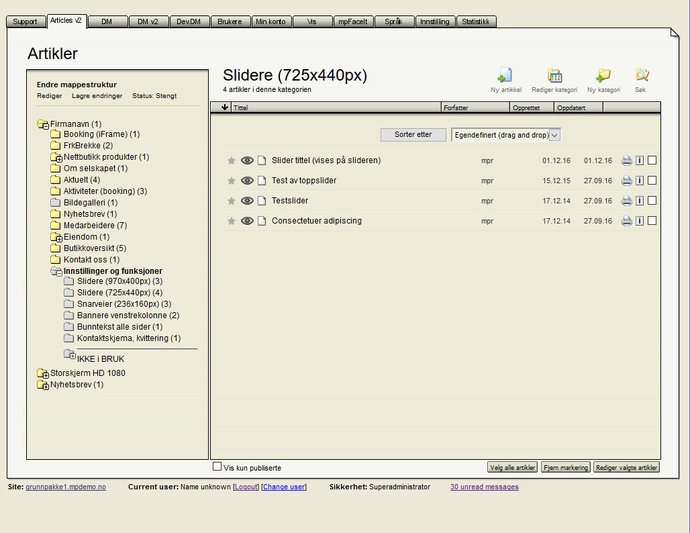Click the Sorter etter button
The height and width of the screenshot is (533, 690).
(x=413, y=134)
